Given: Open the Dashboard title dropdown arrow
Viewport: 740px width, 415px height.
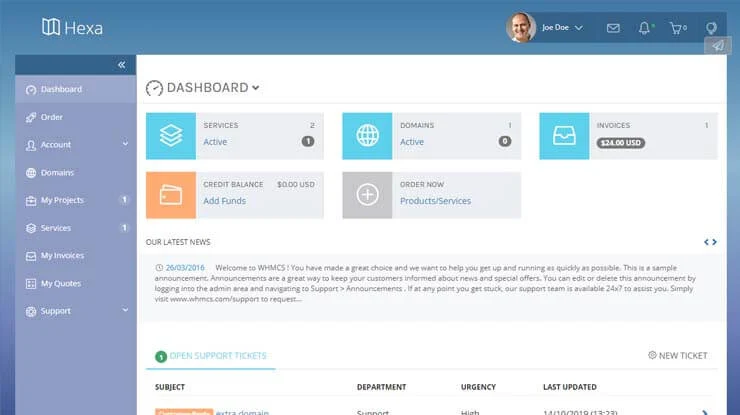Looking at the screenshot, I should pos(255,88).
